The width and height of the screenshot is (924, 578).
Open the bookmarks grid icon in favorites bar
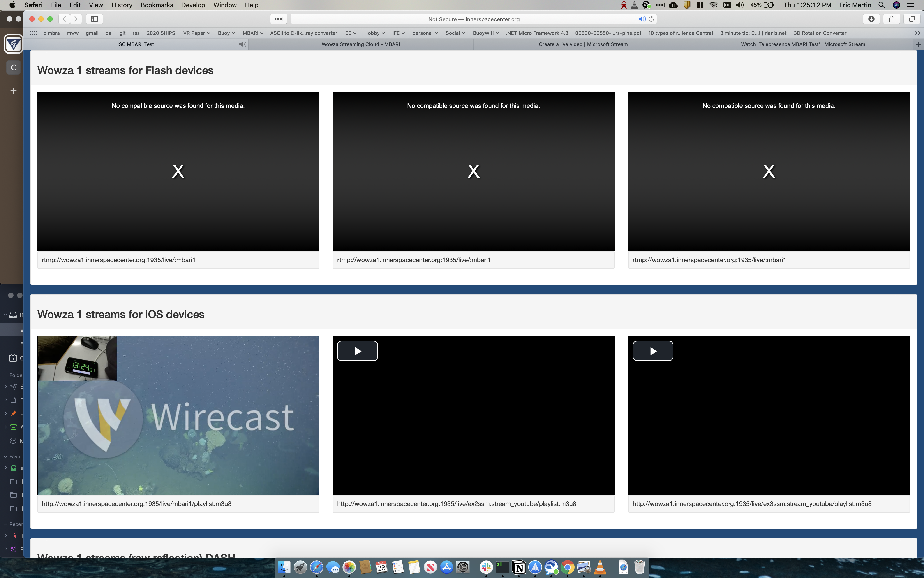34,33
